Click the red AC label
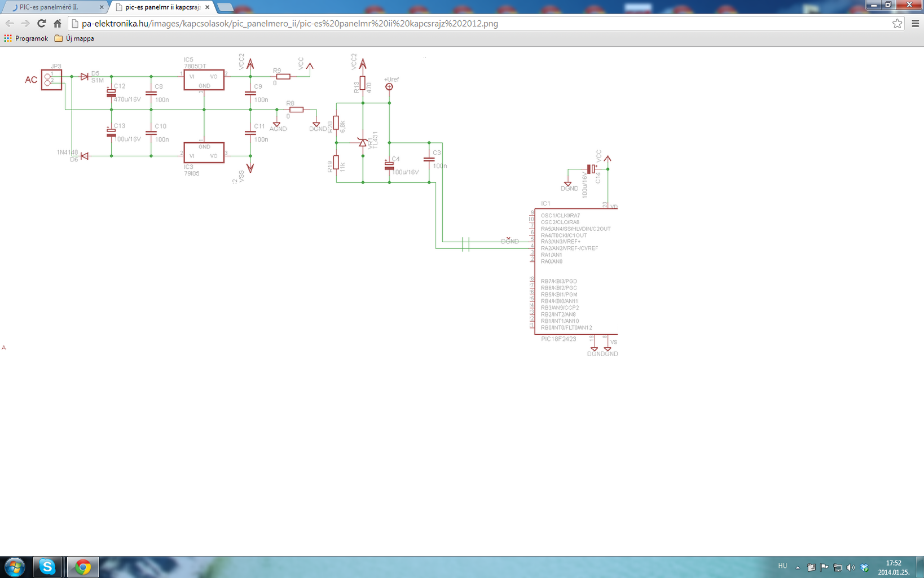The height and width of the screenshot is (578, 924). (x=31, y=80)
